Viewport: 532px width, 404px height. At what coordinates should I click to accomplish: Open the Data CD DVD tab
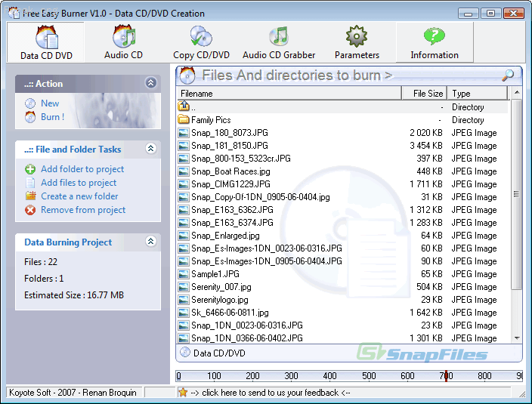coord(46,42)
